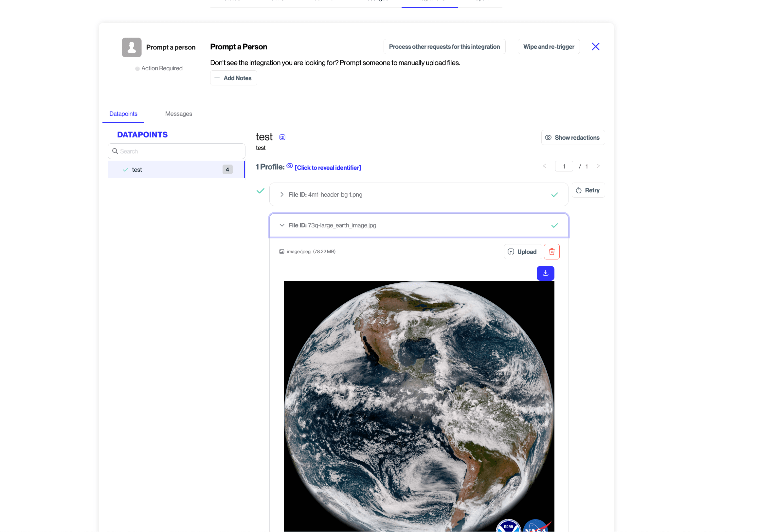Image resolution: width=758 pixels, height=532 pixels.
Task: Click Wipe and re-trigger button
Action: click(548, 46)
